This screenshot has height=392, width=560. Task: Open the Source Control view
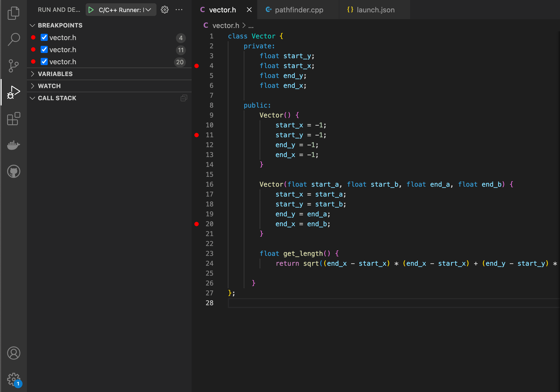point(13,66)
